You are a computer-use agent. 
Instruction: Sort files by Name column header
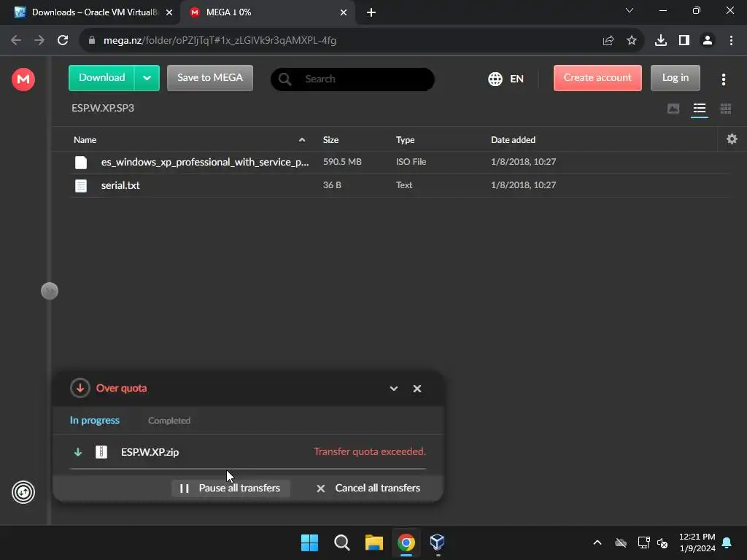pos(85,139)
